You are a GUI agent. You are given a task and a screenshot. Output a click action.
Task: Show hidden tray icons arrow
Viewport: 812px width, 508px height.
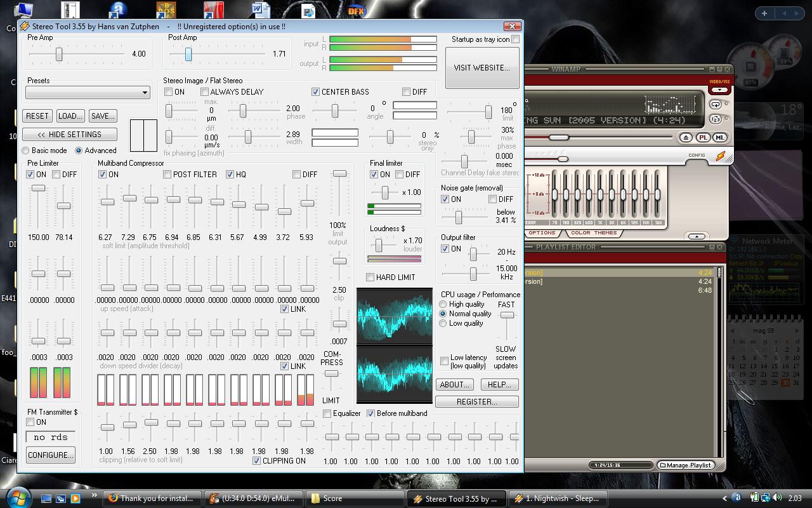click(725, 498)
